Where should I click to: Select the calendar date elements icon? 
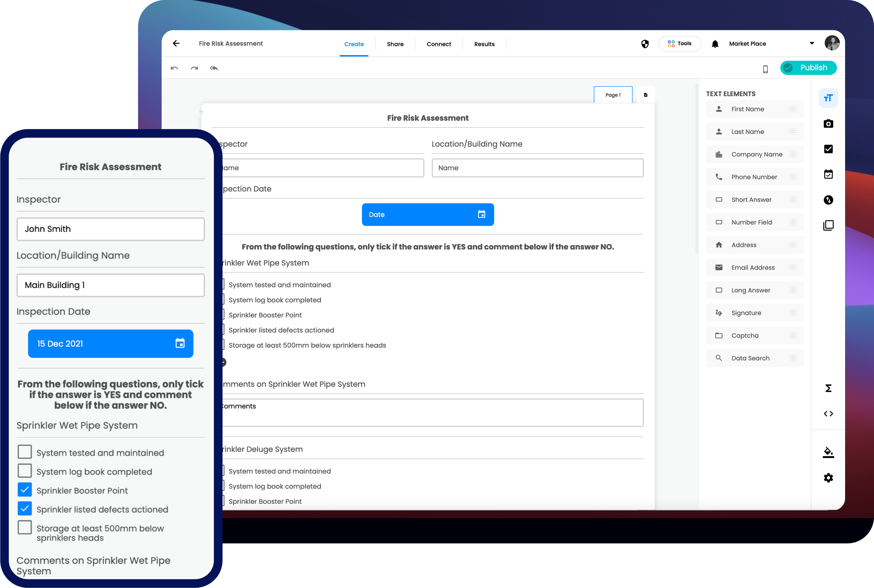pyautogui.click(x=828, y=174)
